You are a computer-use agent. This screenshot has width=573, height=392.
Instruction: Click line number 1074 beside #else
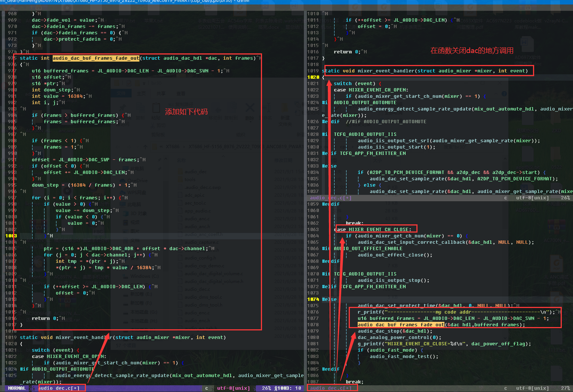coord(313,299)
